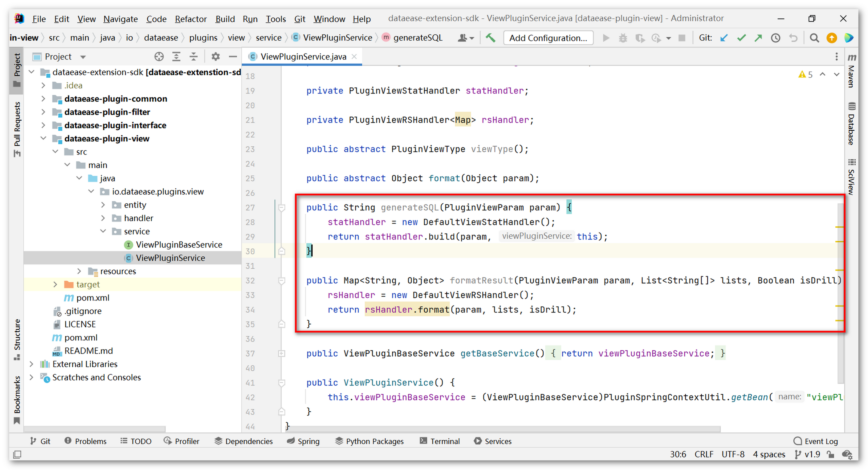Open the Refactor menu

pyautogui.click(x=190, y=19)
